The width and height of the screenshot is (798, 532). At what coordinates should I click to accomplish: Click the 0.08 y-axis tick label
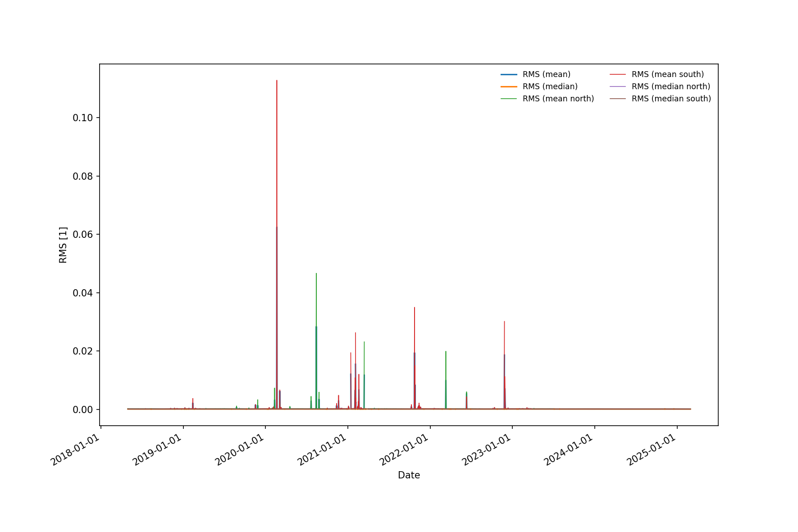(83, 177)
